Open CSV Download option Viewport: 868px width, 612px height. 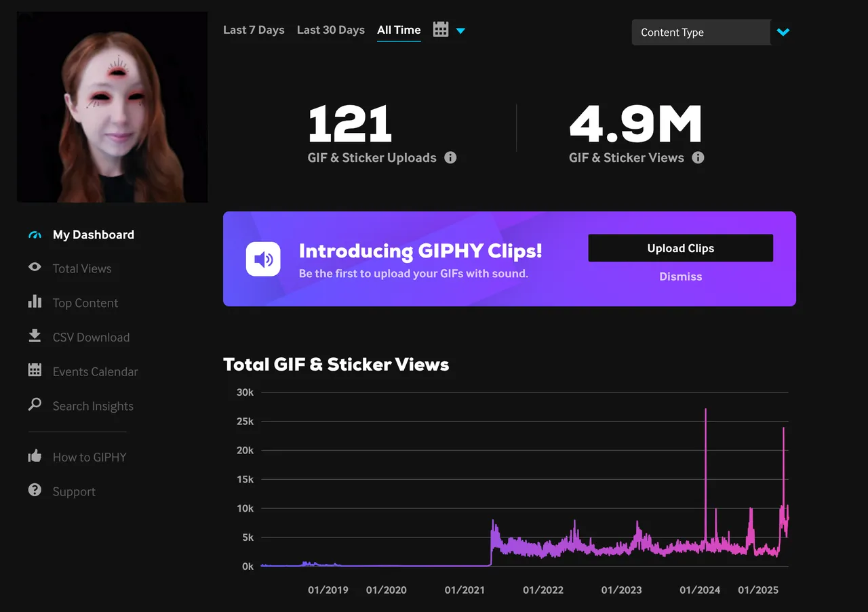(91, 337)
